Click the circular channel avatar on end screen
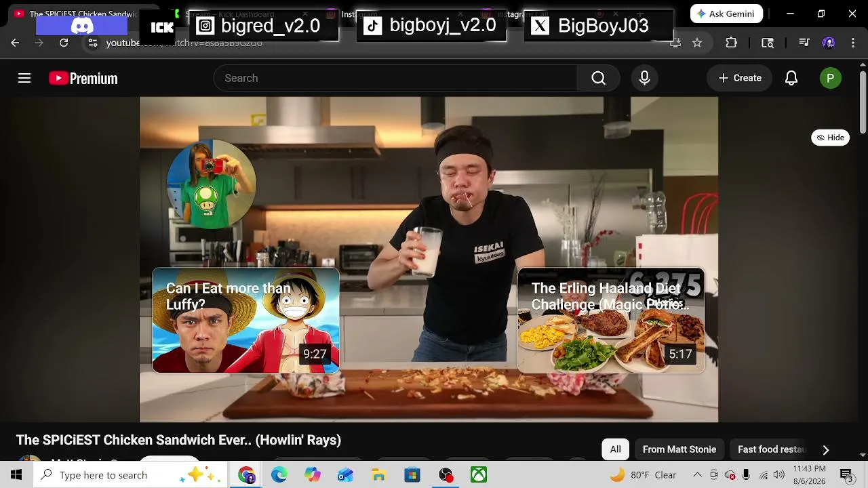 pos(211,184)
